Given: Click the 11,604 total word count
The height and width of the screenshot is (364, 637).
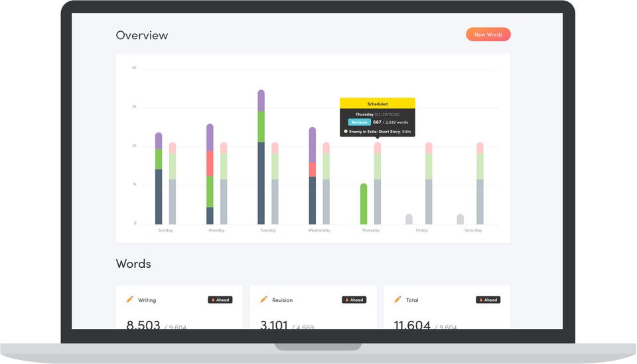Looking at the screenshot, I should (412, 325).
